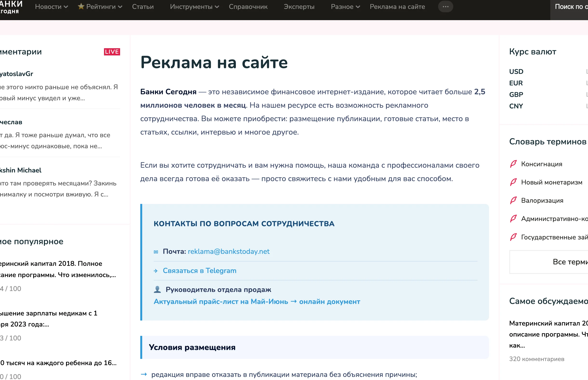588x380 pixels.
Task: Click the feather icon next to Валоризация
Action: click(x=513, y=200)
